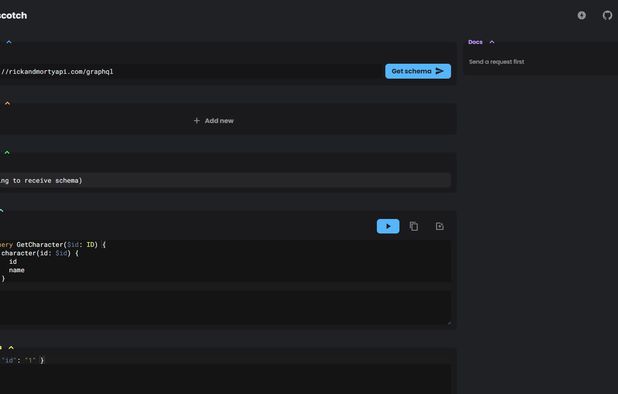Select the 'Send a request first' text
Screen dimensions: 618x394
[x=497, y=62]
